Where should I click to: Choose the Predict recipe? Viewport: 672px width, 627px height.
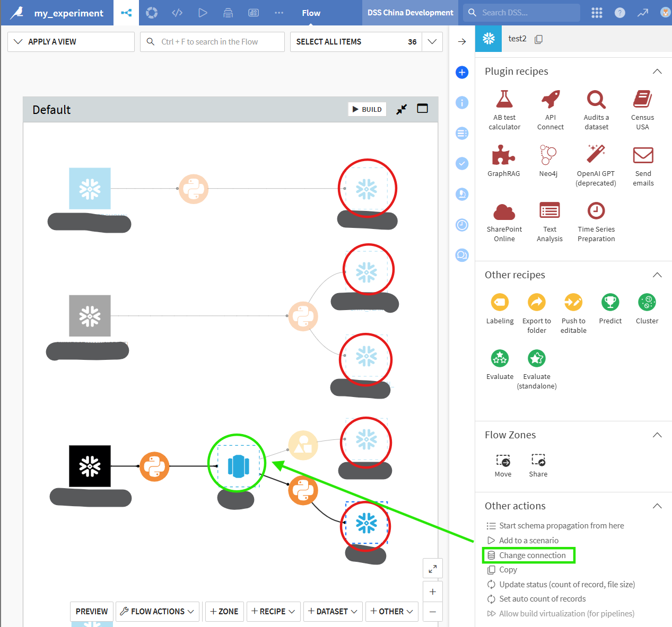click(610, 309)
